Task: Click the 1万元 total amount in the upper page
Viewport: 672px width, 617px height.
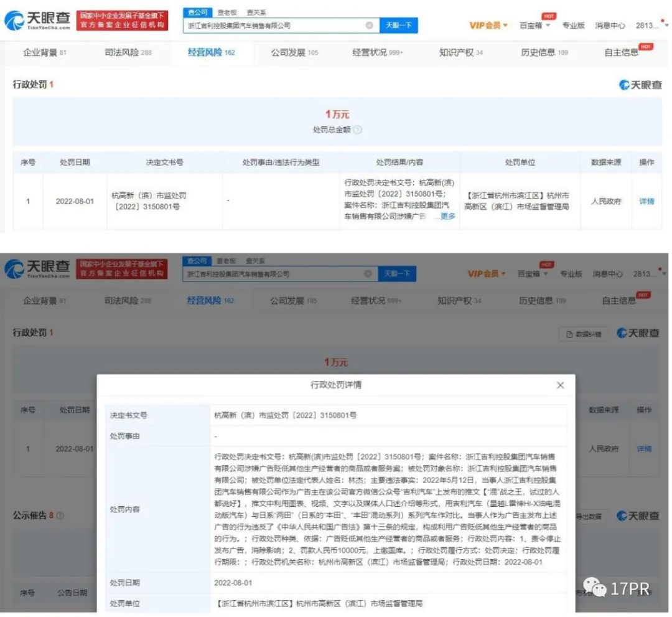Action: tap(337, 114)
